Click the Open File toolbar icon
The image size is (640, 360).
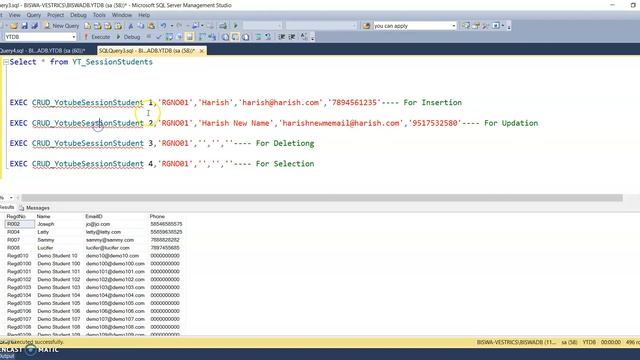[x=14, y=26]
